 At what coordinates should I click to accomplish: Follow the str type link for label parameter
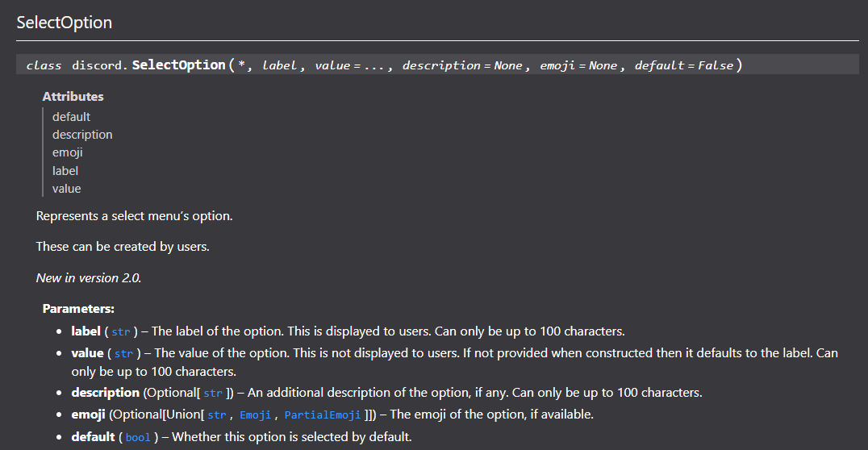coord(121,331)
